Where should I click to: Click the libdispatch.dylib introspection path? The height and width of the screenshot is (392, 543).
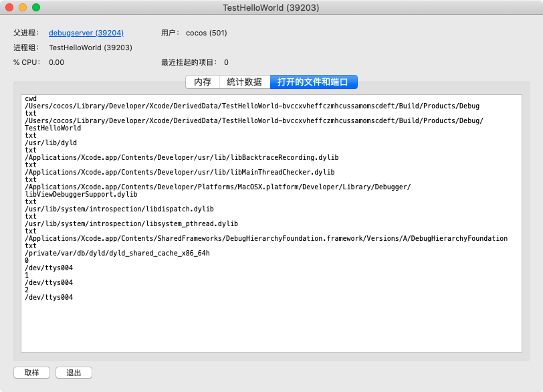(119, 209)
